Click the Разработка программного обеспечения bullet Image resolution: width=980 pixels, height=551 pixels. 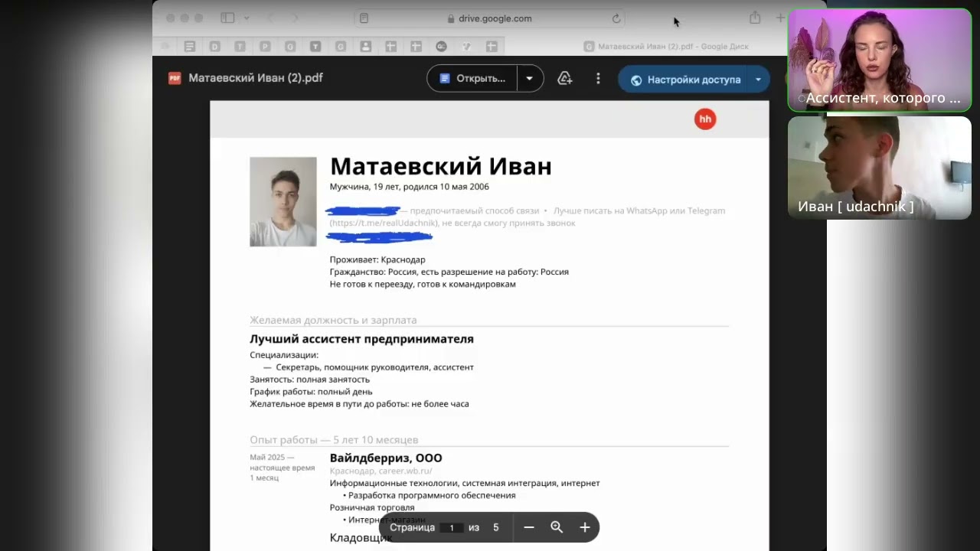[x=432, y=495]
